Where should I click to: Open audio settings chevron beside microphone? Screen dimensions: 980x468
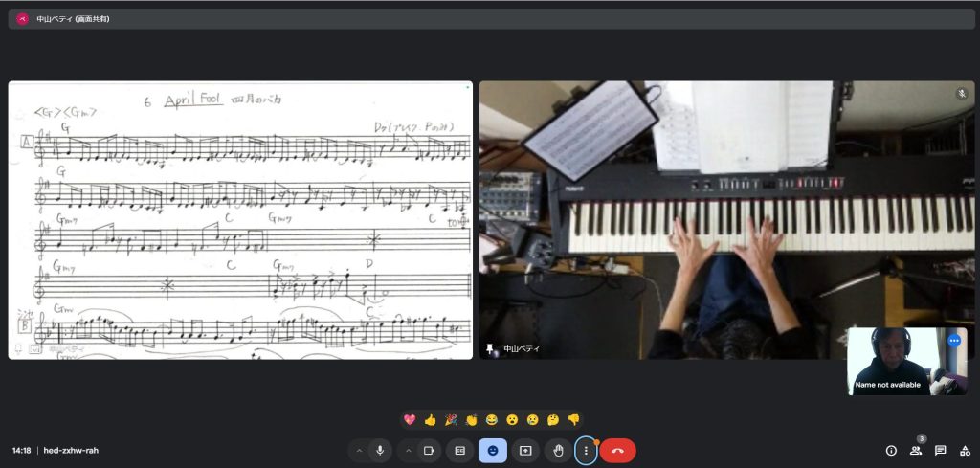point(359,451)
